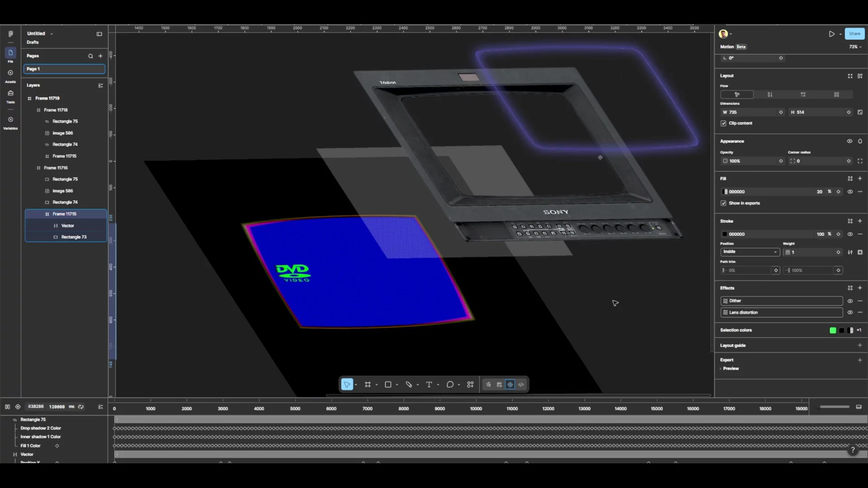The width and height of the screenshot is (868, 488).
Task: Toggle the Clip content checkbox
Action: pyautogui.click(x=723, y=123)
